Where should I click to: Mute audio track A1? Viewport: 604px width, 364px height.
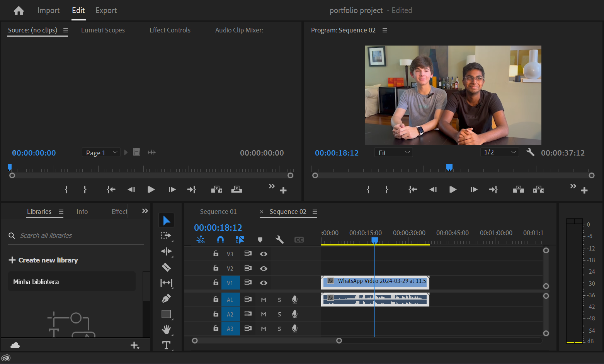point(264,300)
